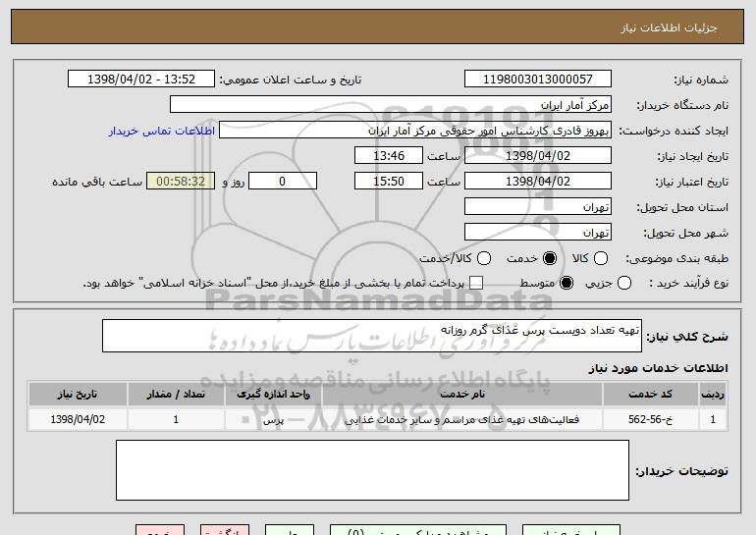Select the کالا/خدمت radio button

click(484, 259)
